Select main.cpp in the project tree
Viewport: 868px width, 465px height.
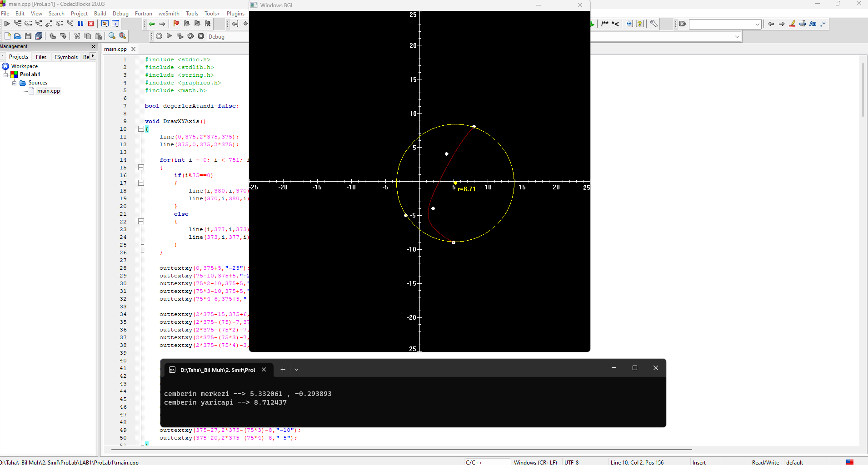point(48,91)
